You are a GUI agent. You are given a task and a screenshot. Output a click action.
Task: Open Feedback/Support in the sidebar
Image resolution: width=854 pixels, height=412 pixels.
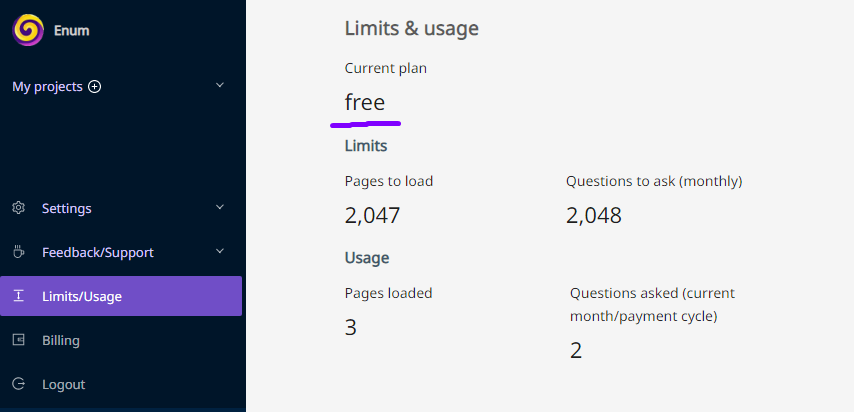click(121, 252)
